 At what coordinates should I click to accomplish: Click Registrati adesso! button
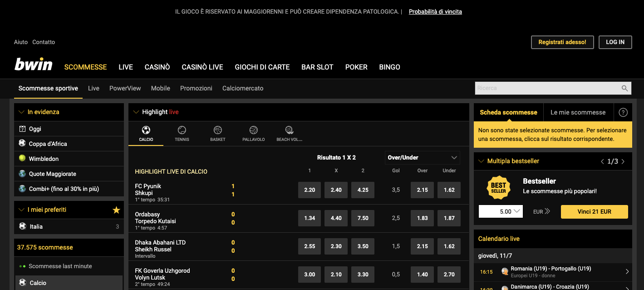tap(562, 42)
